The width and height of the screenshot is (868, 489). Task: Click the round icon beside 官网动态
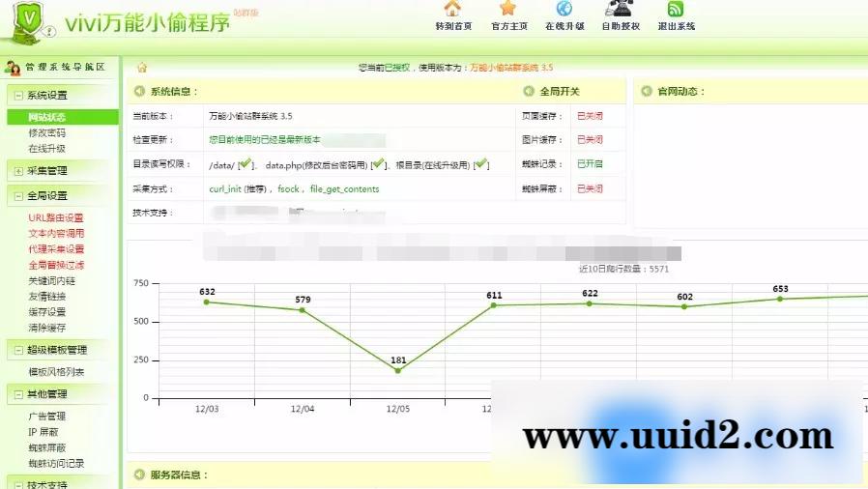click(x=646, y=91)
